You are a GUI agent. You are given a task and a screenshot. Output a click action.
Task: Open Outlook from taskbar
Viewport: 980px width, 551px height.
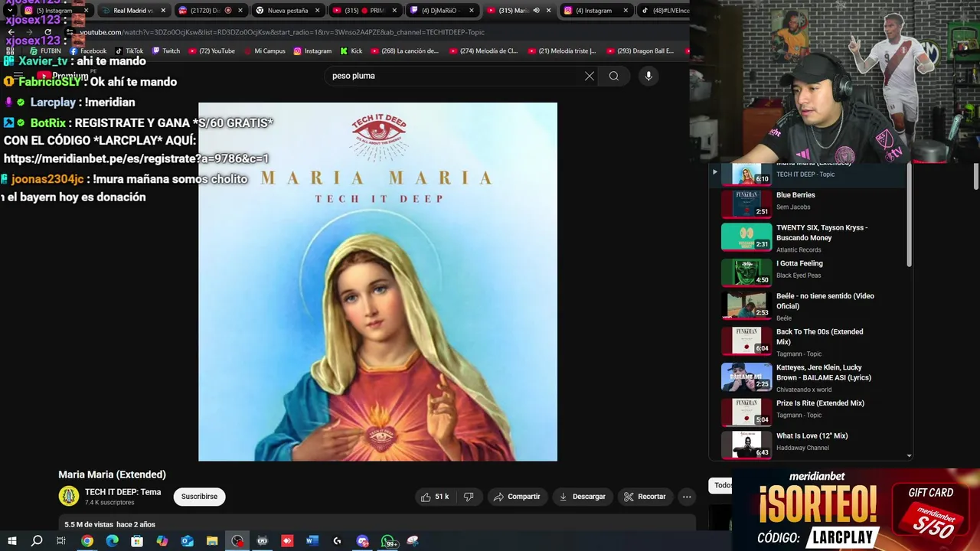pos(187,541)
